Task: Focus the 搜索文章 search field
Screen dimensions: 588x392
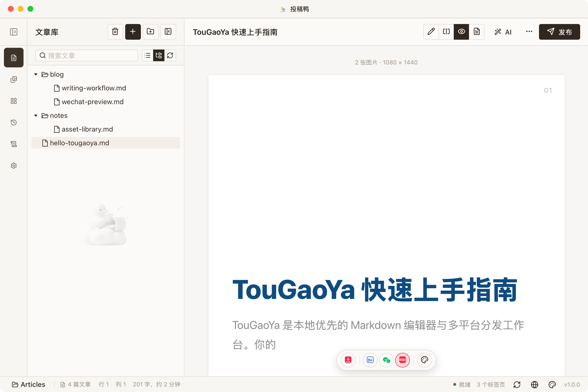Action: [x=86, y=55]
